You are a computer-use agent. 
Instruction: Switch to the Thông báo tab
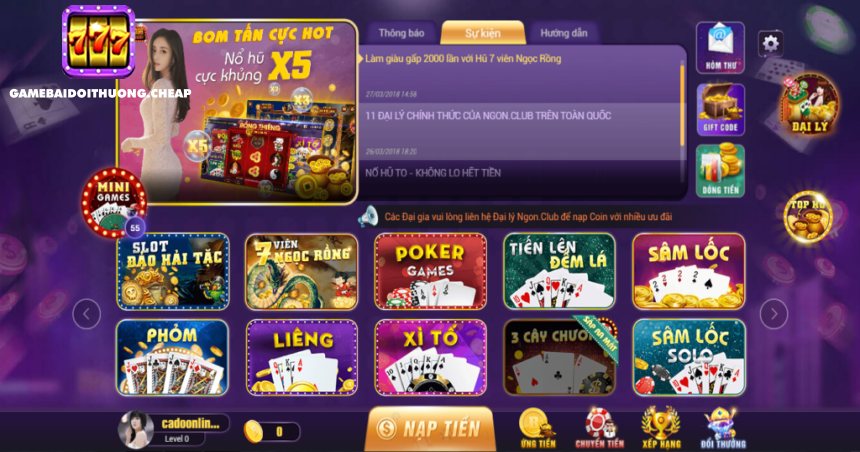pos(401,33)
